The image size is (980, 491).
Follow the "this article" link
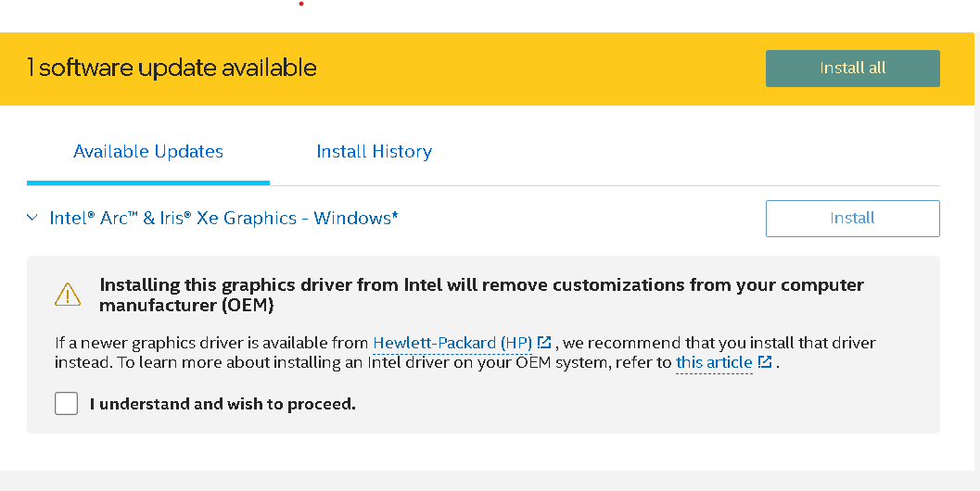713,363
